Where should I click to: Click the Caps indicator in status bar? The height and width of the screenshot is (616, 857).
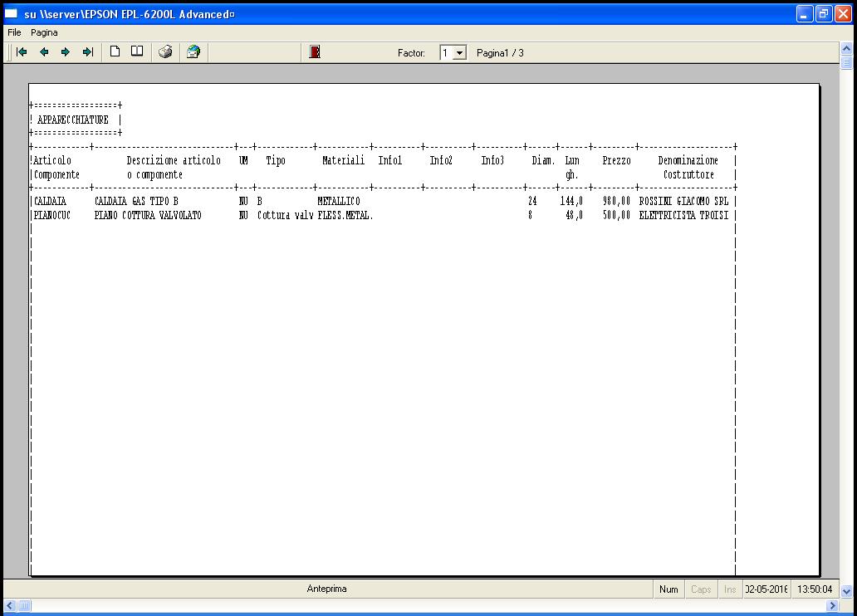click(x=701, y=589)
